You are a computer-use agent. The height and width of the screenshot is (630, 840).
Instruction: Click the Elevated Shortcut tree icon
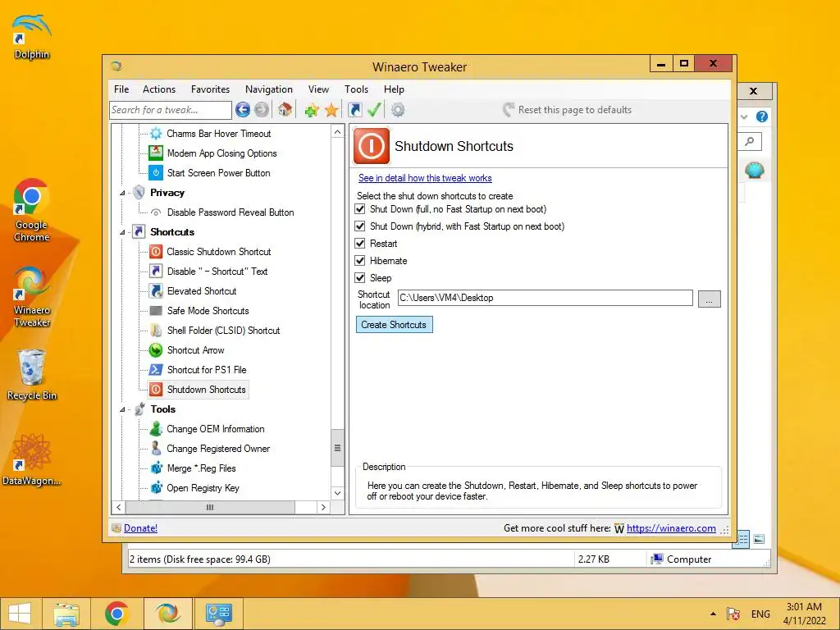point(156,291)
